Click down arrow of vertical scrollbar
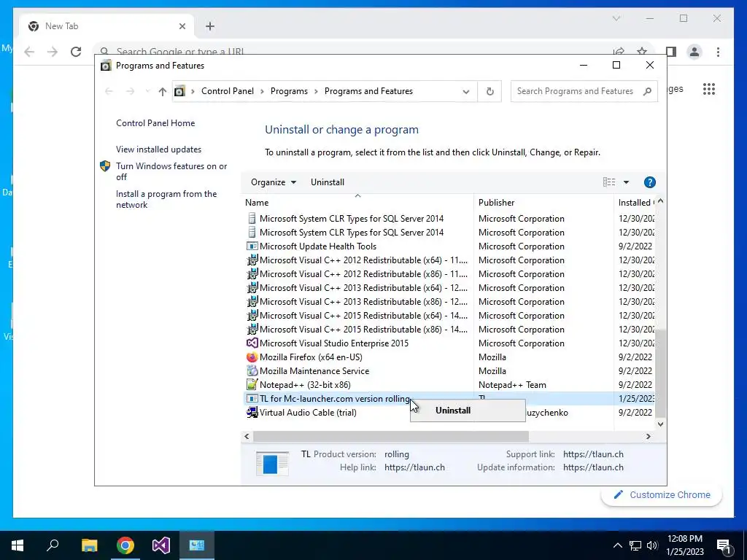Viewport: 747px width, 560px height. 660,424
